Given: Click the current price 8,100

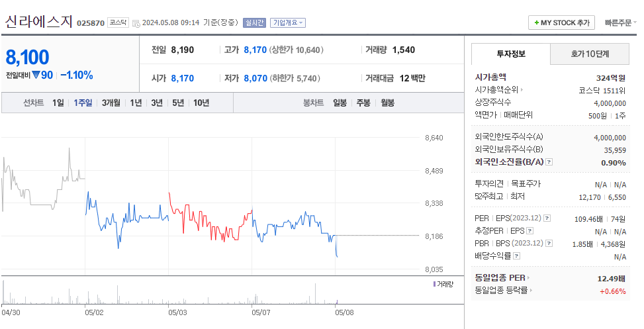Looking at the screenshot, I should pyautogui.click(x=28, y=57).
